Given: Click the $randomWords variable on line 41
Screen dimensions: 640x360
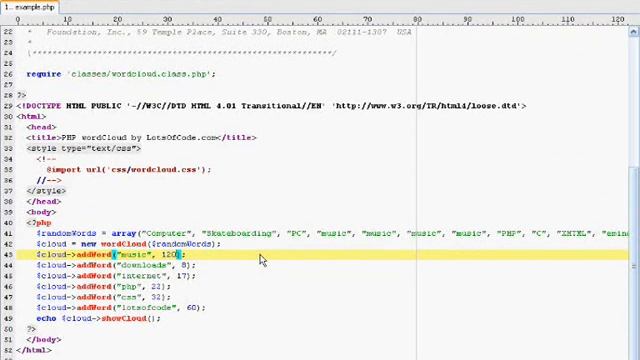Looking at the screenshot, I should coord(66,233).
